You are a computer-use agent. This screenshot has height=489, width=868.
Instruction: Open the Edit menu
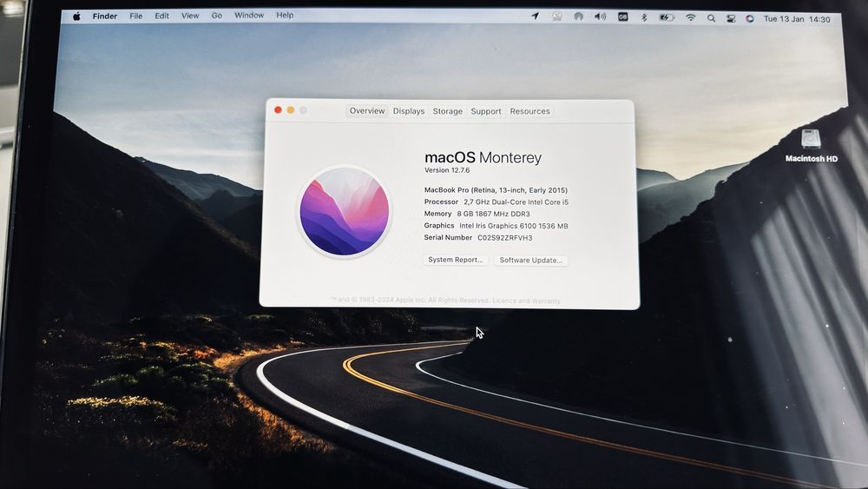[x=161, y=16]
